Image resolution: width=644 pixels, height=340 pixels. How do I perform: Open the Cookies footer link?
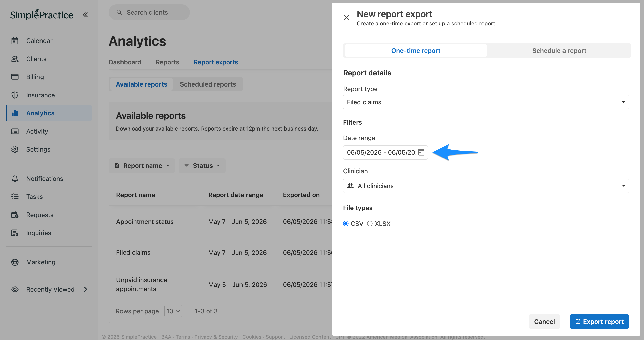pyautogui.click(x=252, y=337)
